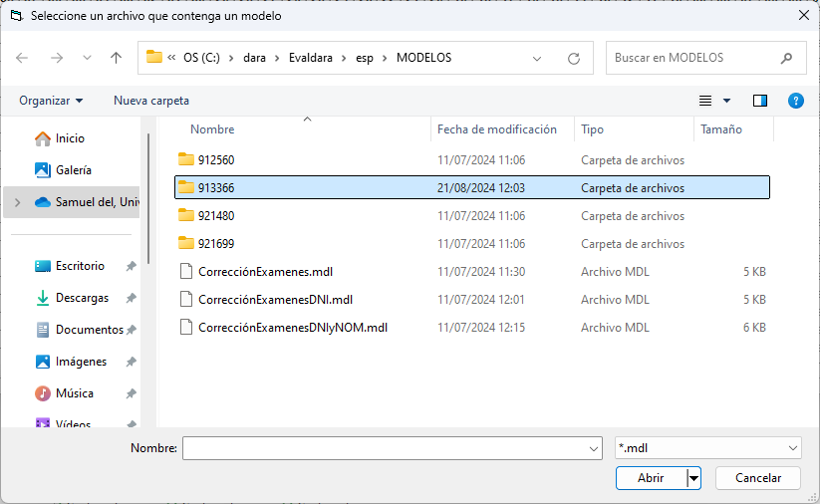The image size is (820, 504).
Task: Refresh the MODELOS folder view
Action: [574, 59]
